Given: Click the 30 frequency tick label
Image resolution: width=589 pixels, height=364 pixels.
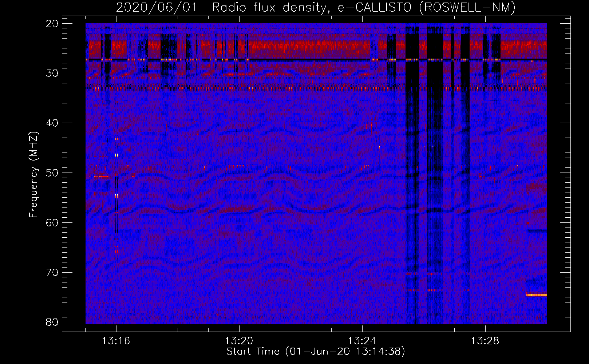Looking at the screenshot, I should tap(52, 73).
